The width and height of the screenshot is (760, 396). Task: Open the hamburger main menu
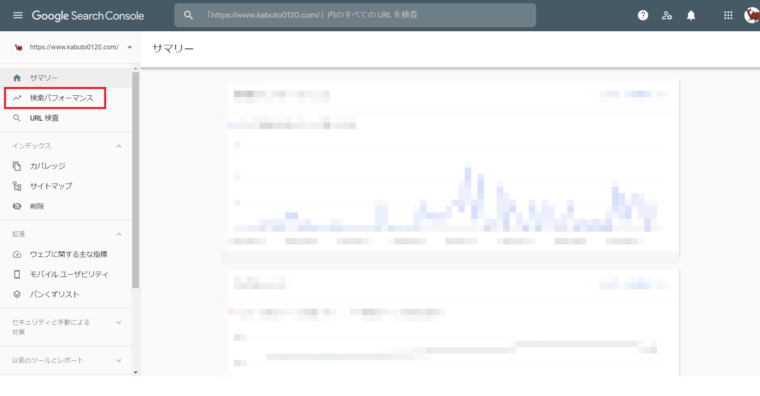(18, 16)
